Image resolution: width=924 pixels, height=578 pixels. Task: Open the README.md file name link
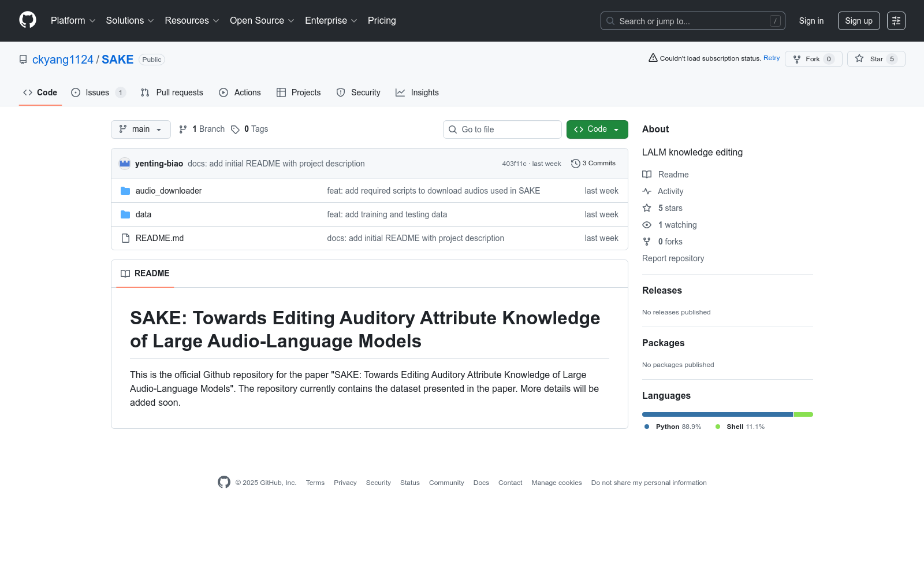[159, 238]
